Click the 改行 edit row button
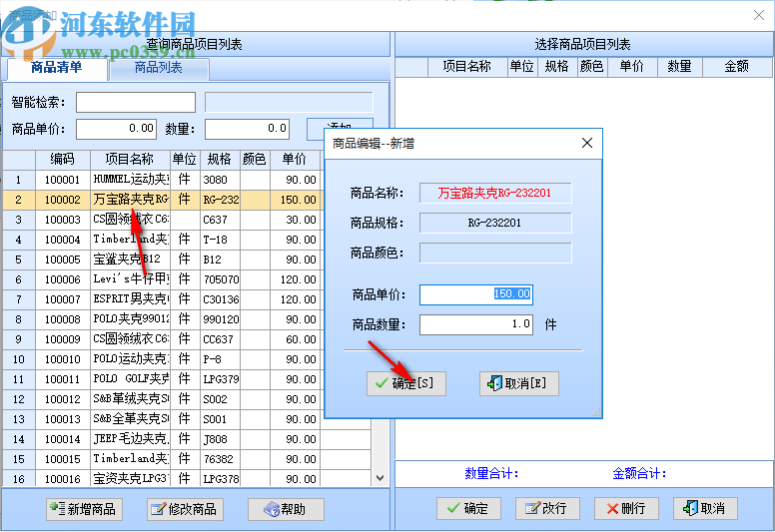The height and width of the screenshot is (532, 775). [x=547, y=508]
